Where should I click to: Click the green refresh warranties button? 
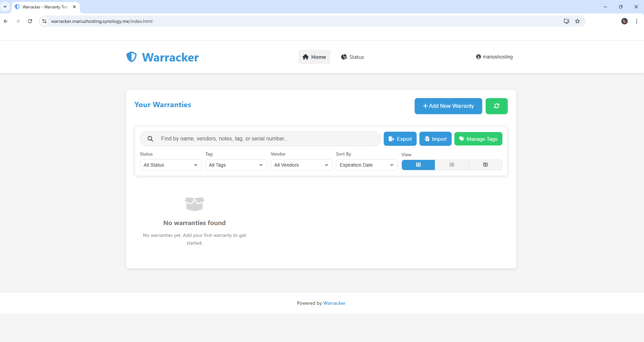pos(496,106)
